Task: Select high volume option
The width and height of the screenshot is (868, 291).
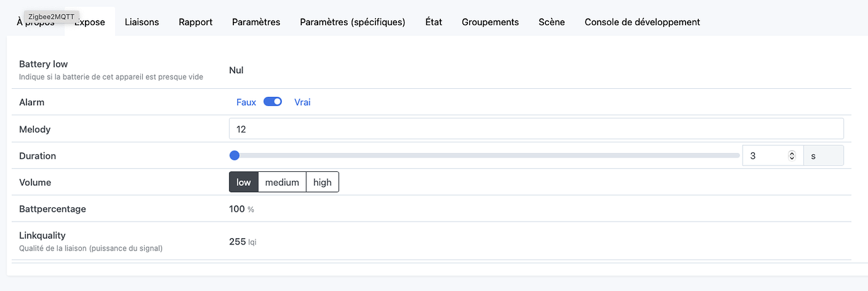Action: point(322,182)
